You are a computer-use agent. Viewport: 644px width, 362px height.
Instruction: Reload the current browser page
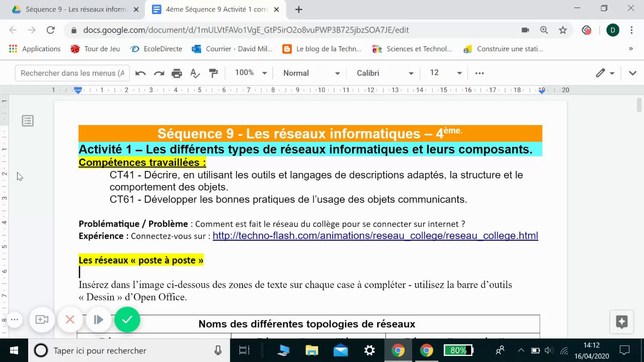tap(50, 30)
